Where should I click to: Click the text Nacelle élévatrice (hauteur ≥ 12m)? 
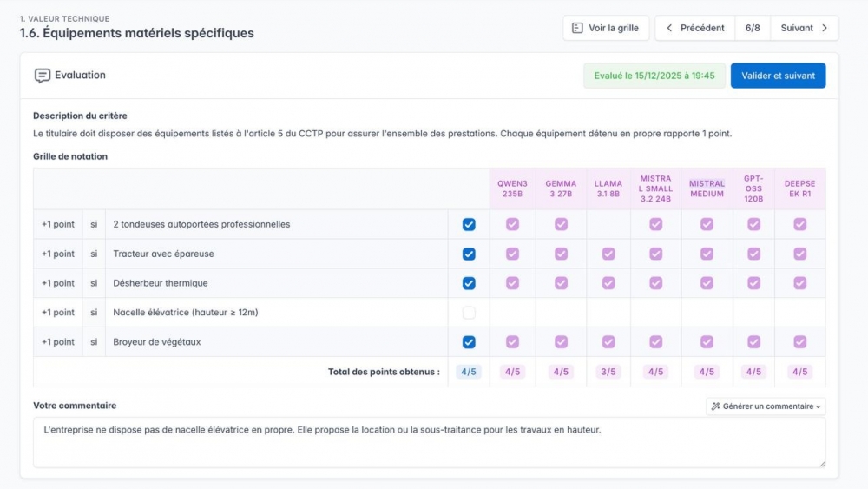(x=186, y=313)
